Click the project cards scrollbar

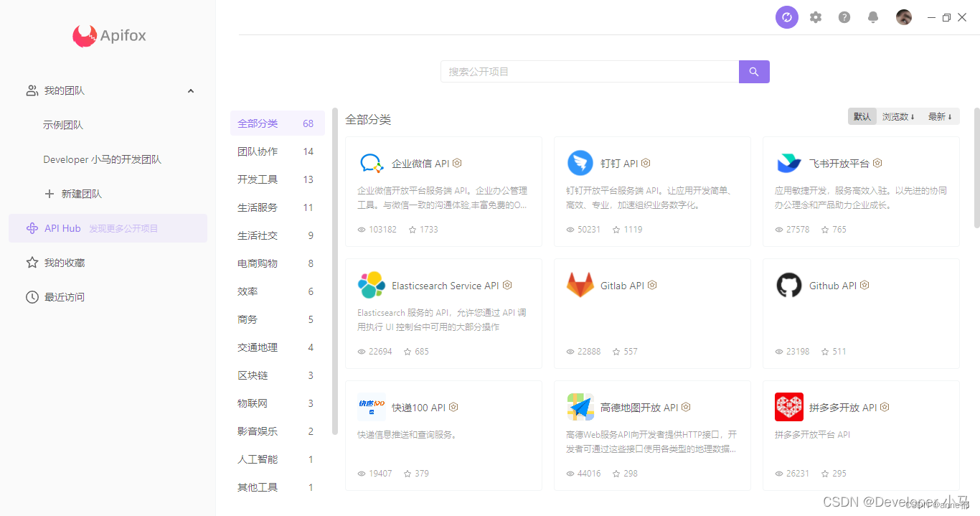point(976,168)
